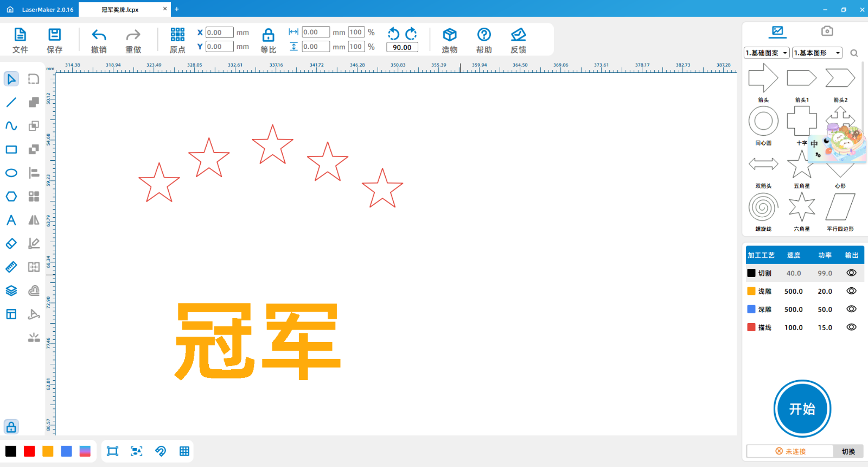Toggle visibility of the 描线 layer
The image size is (868, 467).
click(x=851, y=327)
